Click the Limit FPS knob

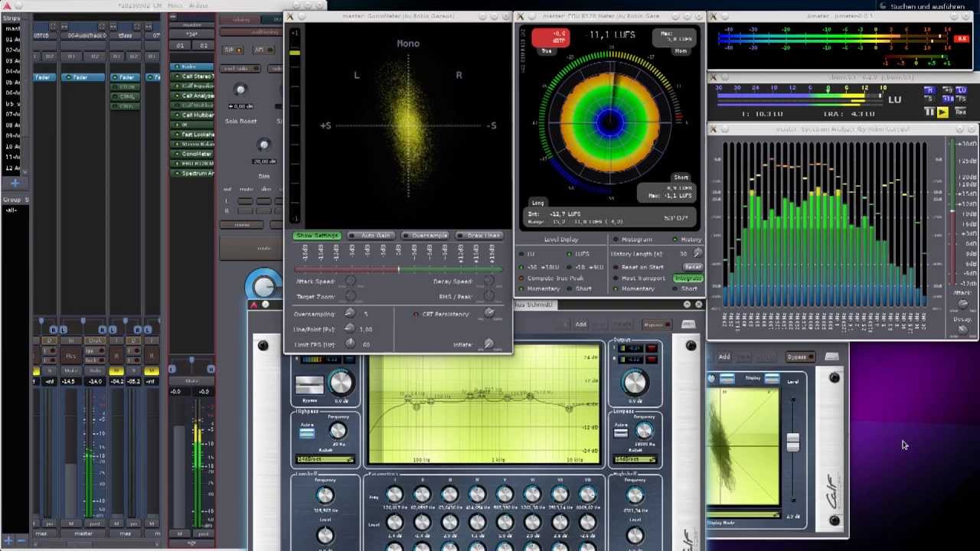(350, 344)
